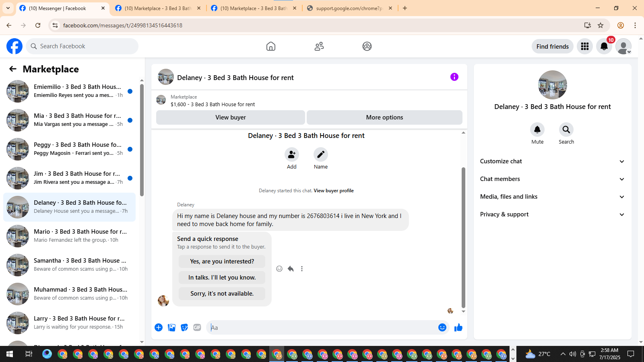Screen dimensions: 644x362
Task: Expand the Privacy & support section
Action: coord(553,214)
